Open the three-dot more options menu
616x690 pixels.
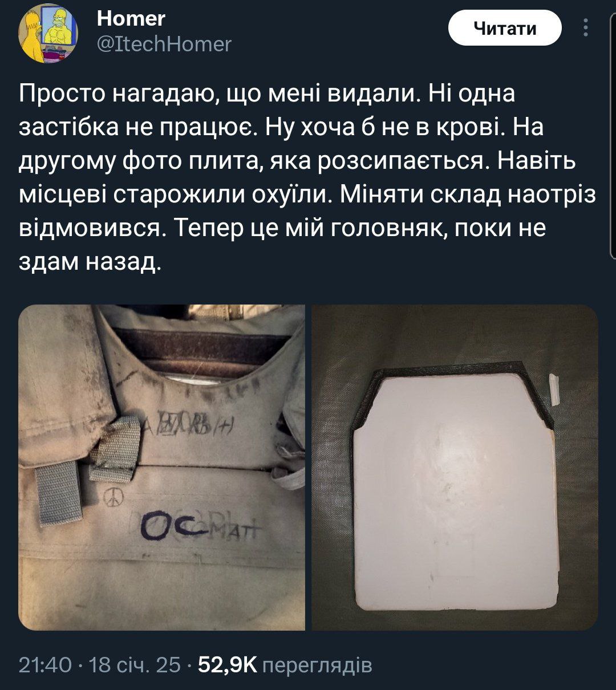586,27
